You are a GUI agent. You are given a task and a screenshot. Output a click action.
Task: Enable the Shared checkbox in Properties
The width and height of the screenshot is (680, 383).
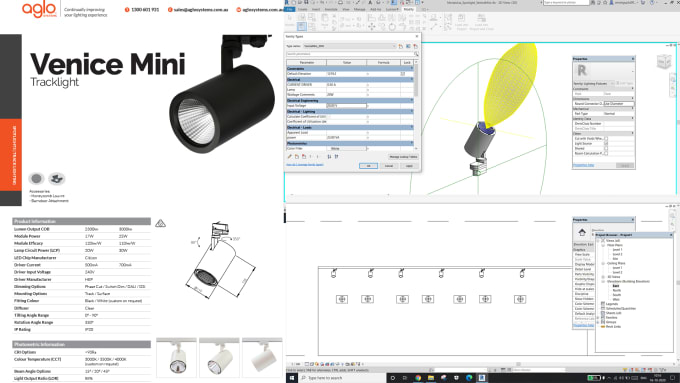click(606, 148)
